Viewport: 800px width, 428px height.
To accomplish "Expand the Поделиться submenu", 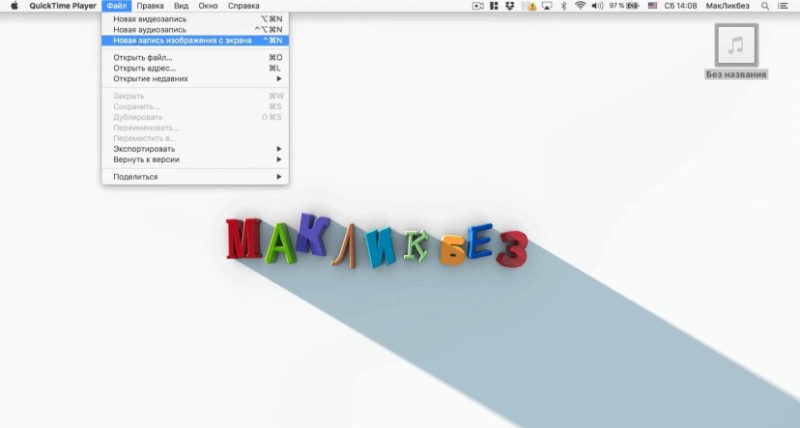I will click(195, 177).
